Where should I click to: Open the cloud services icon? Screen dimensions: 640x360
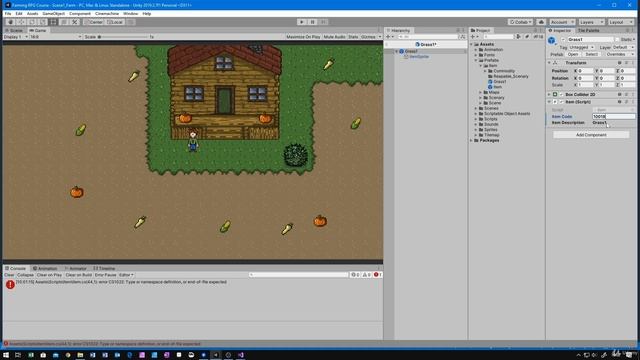541,22
